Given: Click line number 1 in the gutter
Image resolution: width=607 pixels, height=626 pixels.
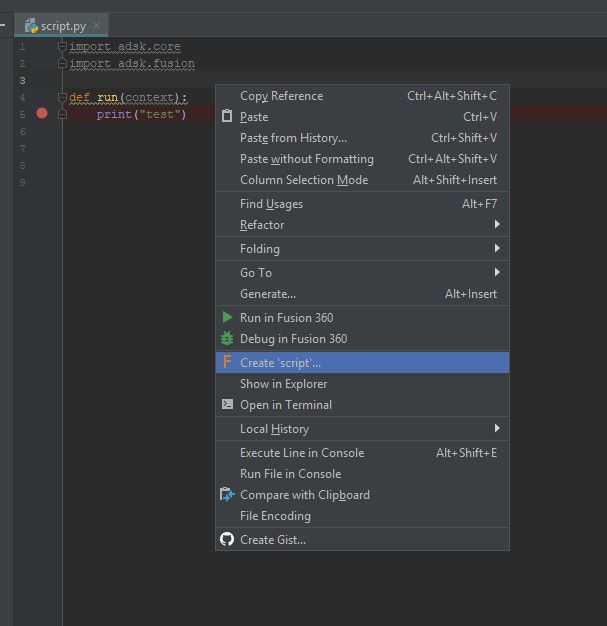Looking at the screenshot, I should pos(22,47).
